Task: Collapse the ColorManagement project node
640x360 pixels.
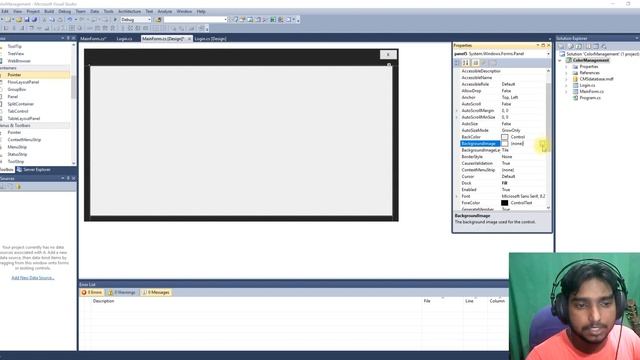Action: tap(560, 60)
